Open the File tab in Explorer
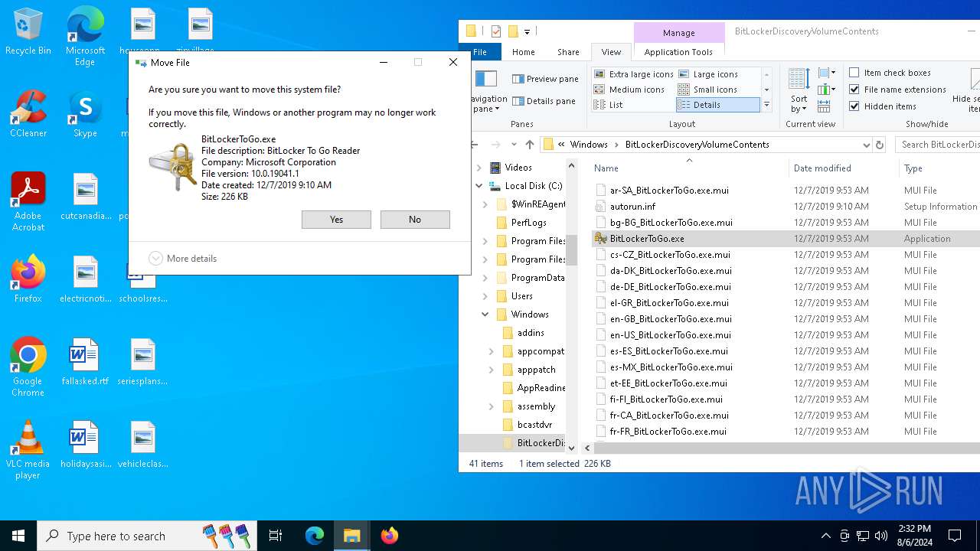 point(480,52)
